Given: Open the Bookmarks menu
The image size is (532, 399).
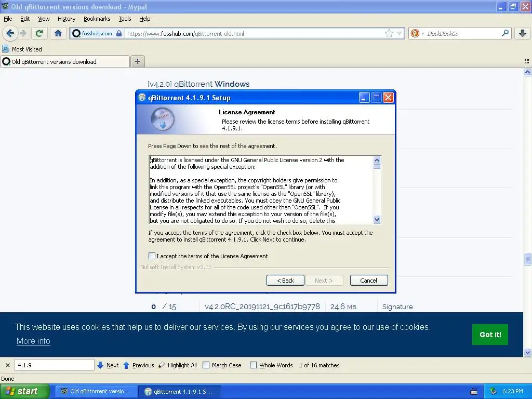Looking at the screenshot, I should pyautogui.click(x=97, y=19).
